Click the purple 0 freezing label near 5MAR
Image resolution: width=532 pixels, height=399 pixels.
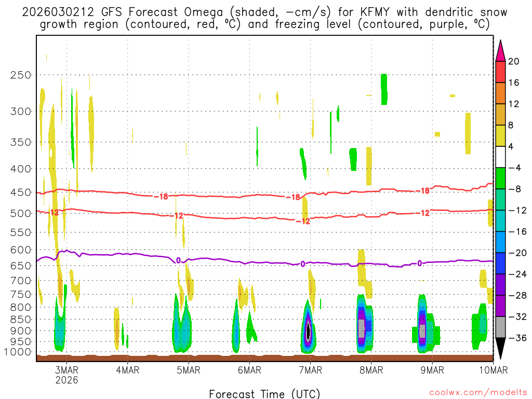click(178, 260)
